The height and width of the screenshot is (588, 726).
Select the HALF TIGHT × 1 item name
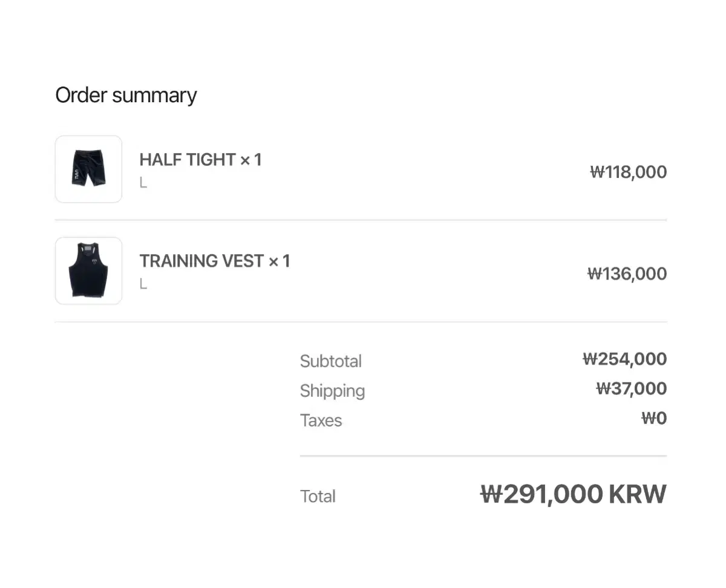(200, 160)
